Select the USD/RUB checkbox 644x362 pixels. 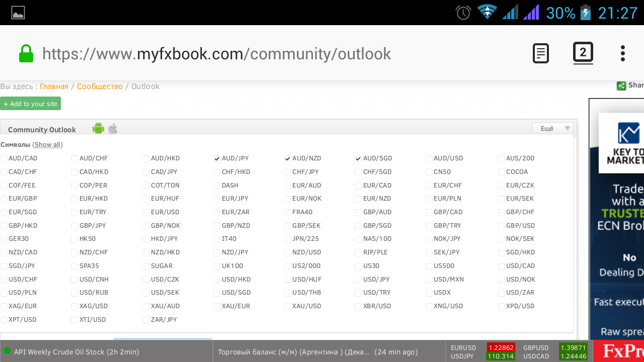click(74, 293)
